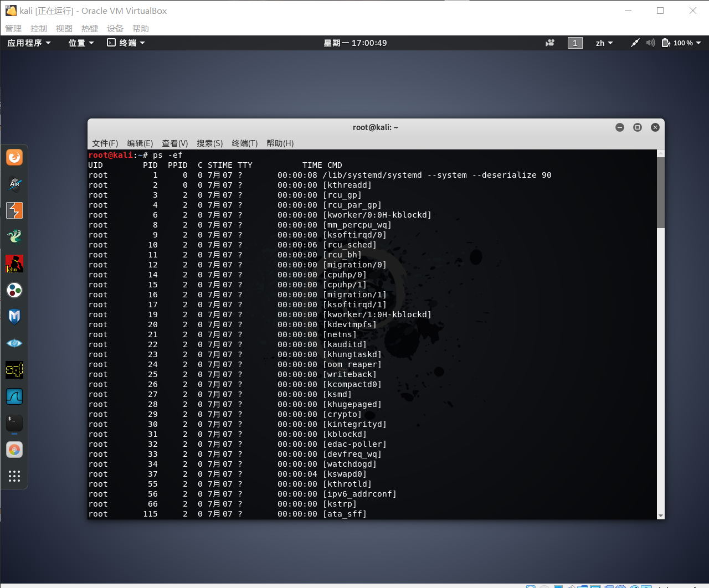The image size is (709, 588).
Task: Click the screen recording icon in top bar
Action: [550, 43]
